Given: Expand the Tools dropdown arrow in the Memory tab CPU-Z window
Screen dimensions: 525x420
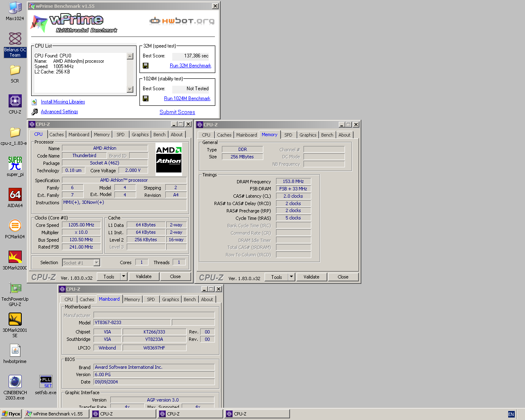Looking at the screenshot, I should (292, 277).
